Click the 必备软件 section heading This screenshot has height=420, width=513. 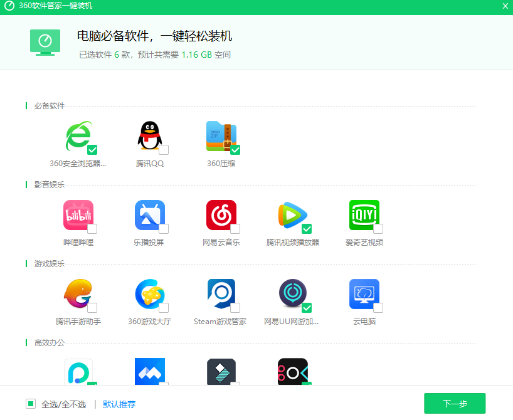tap(50, 106)
